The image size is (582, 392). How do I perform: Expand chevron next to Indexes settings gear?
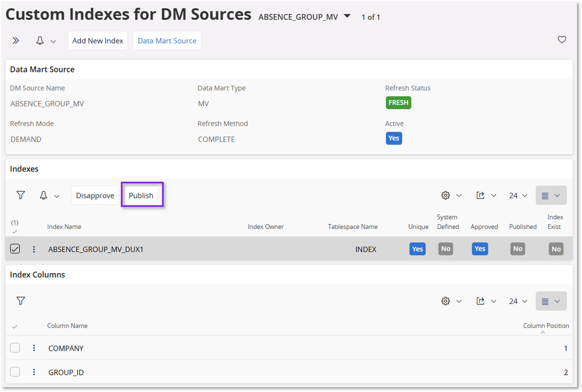pos(459,196)
